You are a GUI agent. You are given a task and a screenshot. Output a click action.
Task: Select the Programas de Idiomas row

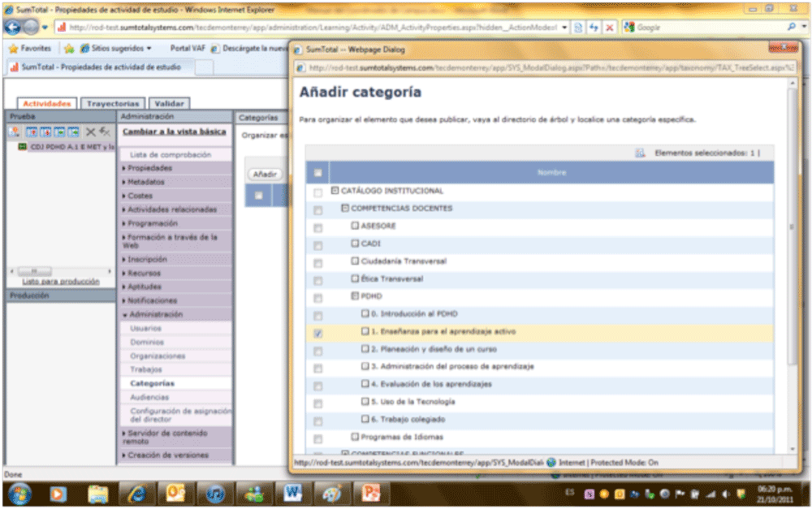(540, 437)
